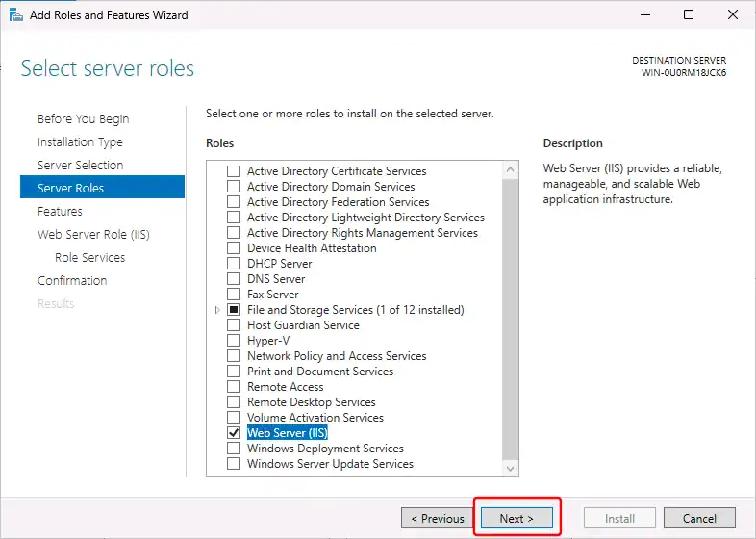Open the Features step in sidebar
The width and height of the screenshot is (756, 539).
click(60, 211)
